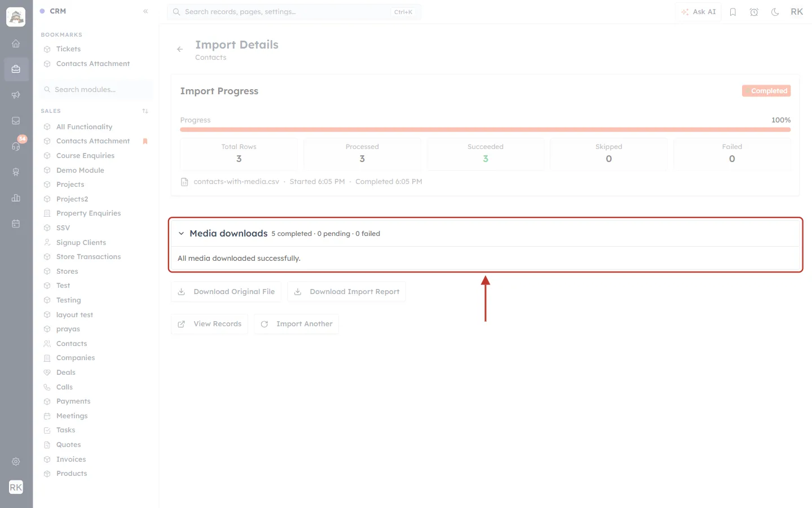Open the headset support icon with badge

[16, 146]
